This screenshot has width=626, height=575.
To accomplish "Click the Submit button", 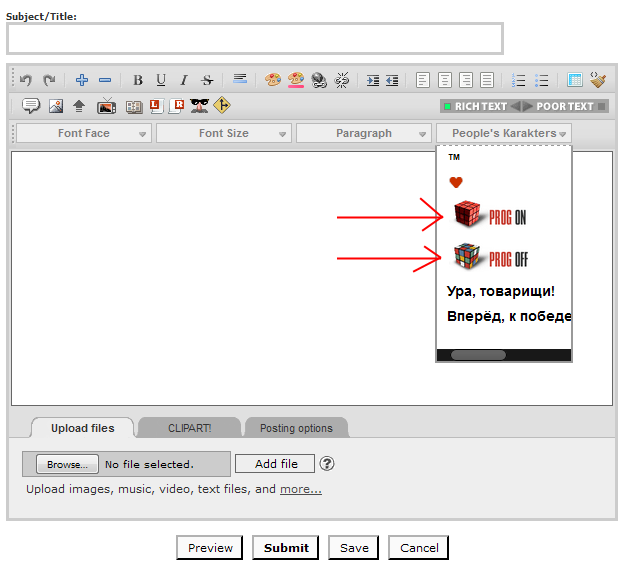I will (286, 547).
